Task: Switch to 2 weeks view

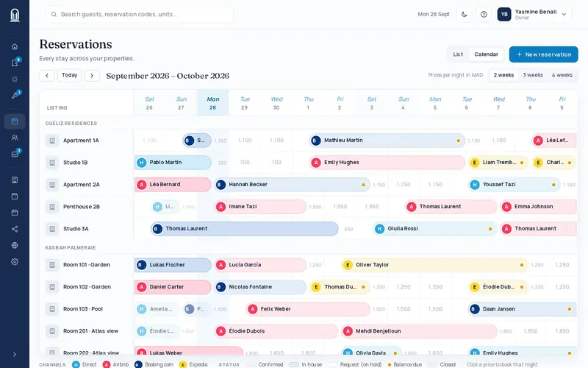Action: pos(503,75)
